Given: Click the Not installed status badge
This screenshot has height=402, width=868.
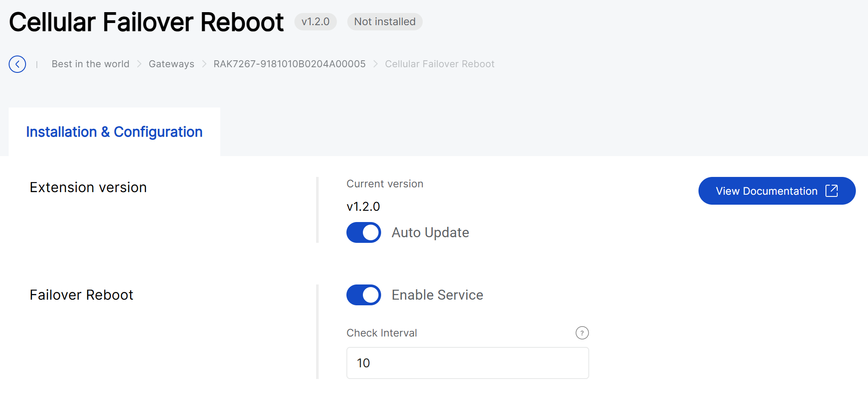Looking at the screenshot, I should click(385, 22).
